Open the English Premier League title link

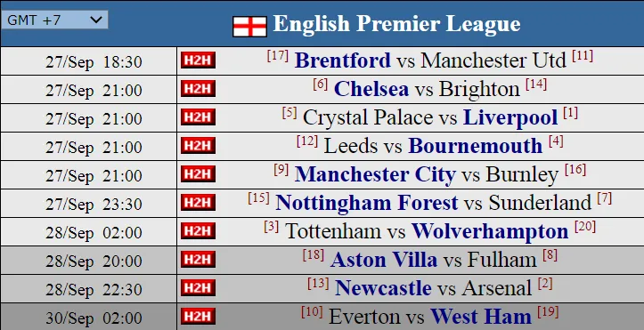pos(396,24)
